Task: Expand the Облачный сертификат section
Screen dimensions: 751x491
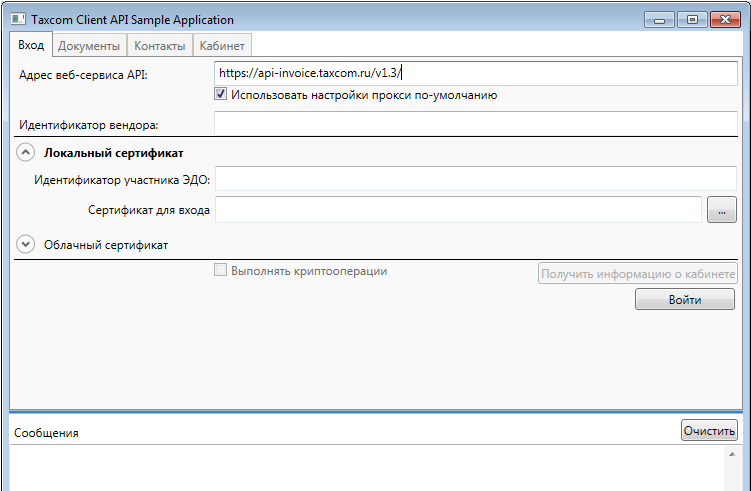Action: [26, 244]
